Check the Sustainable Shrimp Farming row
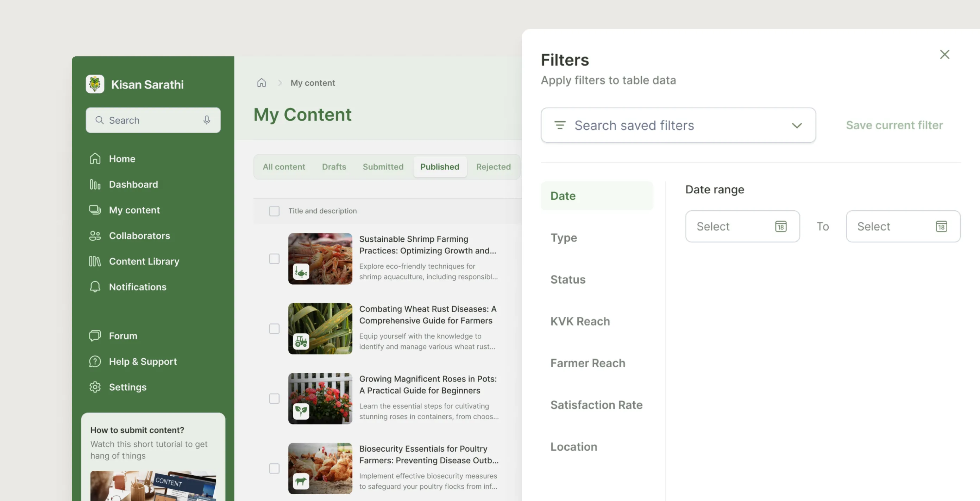This screenshot has height=501, width=980. 274,259
